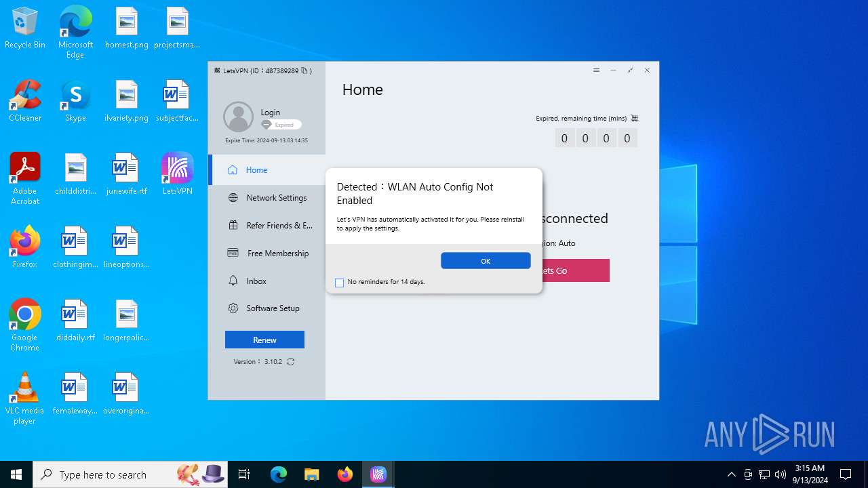Click the partially hidden Let's Go button

(576, 270)
